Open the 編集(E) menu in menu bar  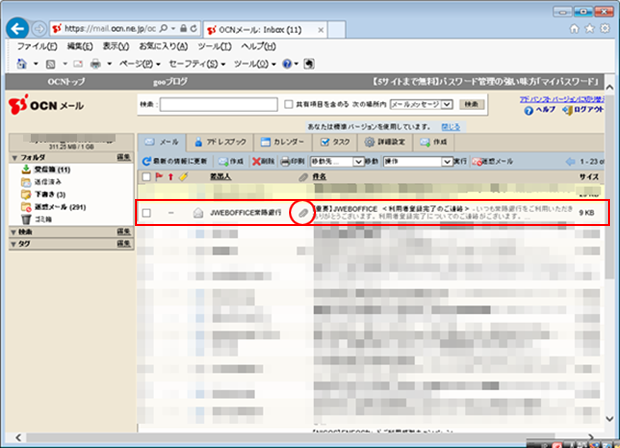80,46
